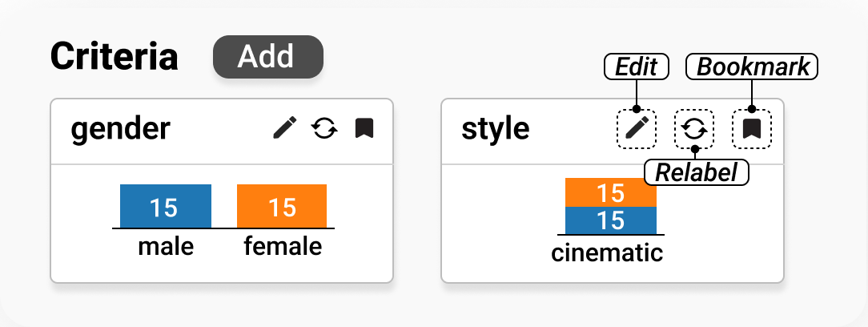Click the style card title
Screen dimensions: 868x327
(495, 128)
